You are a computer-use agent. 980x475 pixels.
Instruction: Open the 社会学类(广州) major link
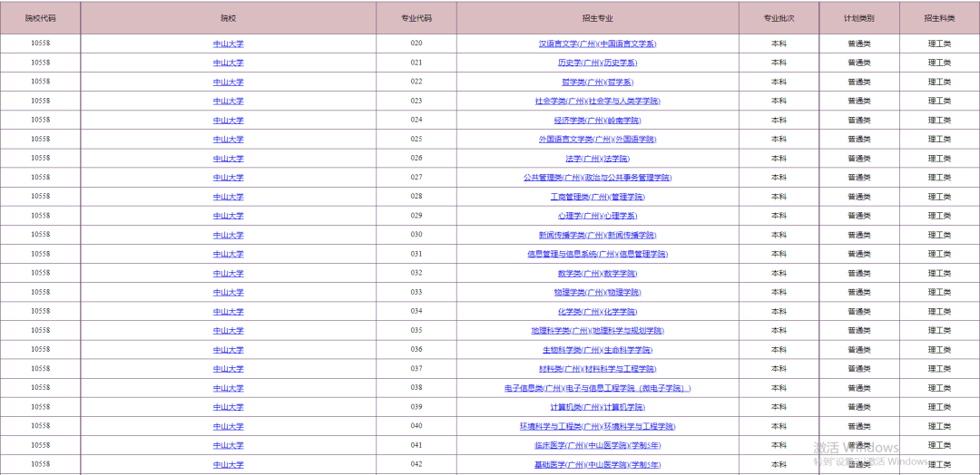point(597,102)
